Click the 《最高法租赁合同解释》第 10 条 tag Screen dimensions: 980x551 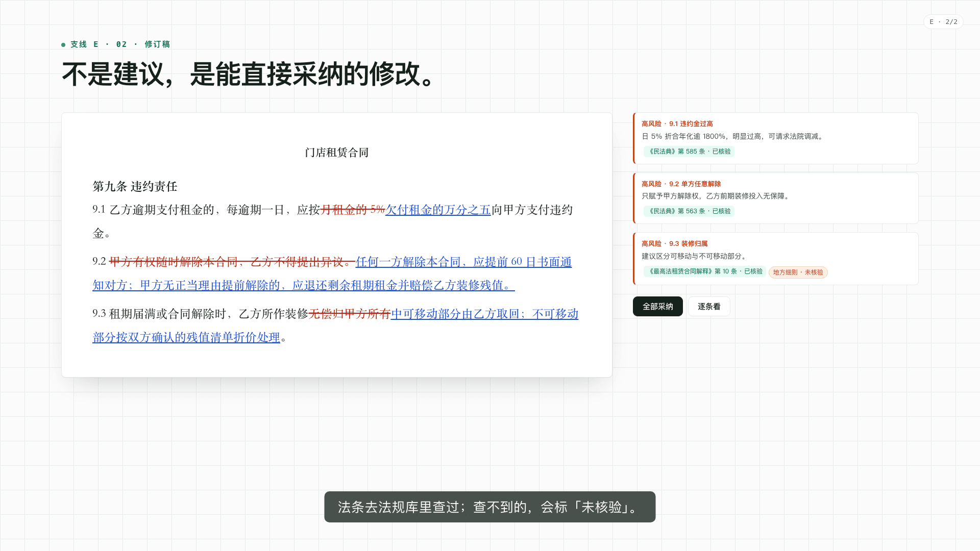[x=705, y=271]
